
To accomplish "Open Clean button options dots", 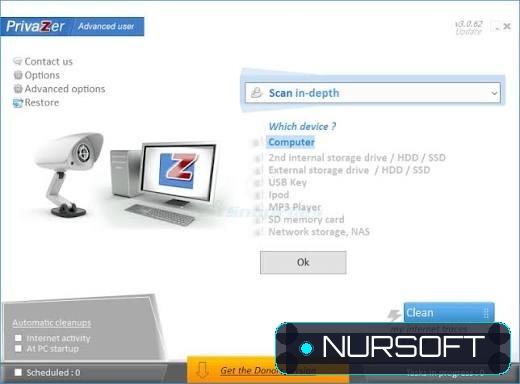I will pyautogui.click(x=486, y=313).
